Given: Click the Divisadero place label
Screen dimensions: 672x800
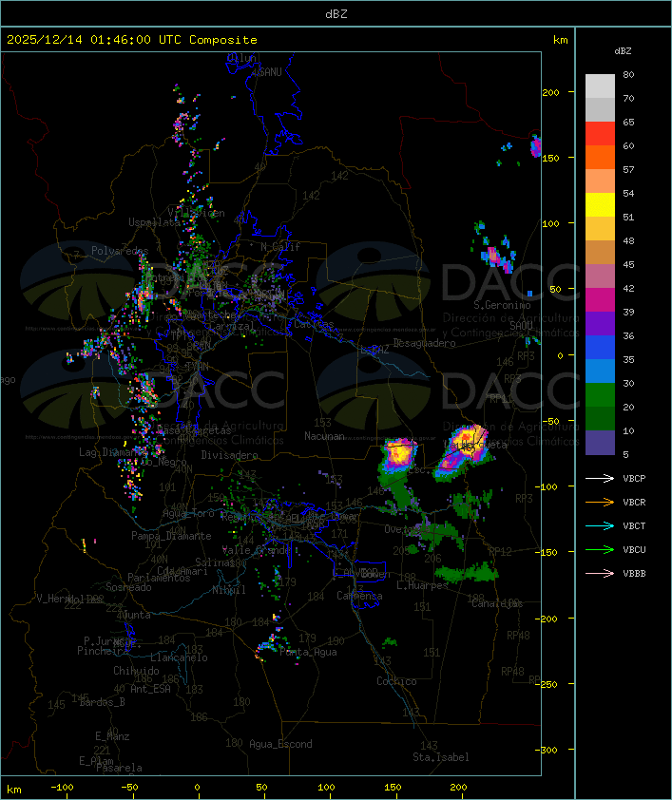Looking at the screenshot, I should coord(229,454).
